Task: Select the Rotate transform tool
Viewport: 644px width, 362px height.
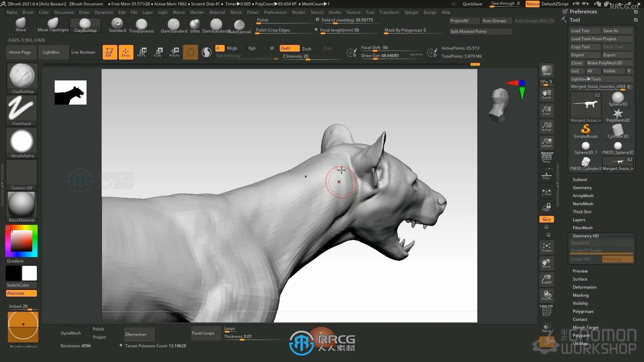Action: click(174, 52)
